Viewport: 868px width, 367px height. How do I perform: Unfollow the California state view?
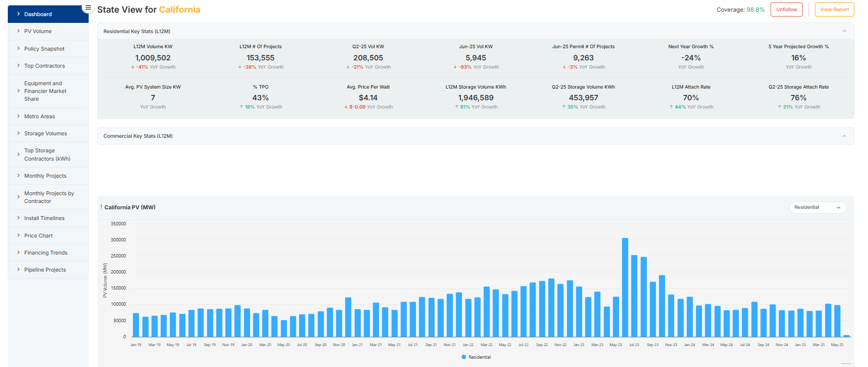pyautogui.click(x=786, y=10)
